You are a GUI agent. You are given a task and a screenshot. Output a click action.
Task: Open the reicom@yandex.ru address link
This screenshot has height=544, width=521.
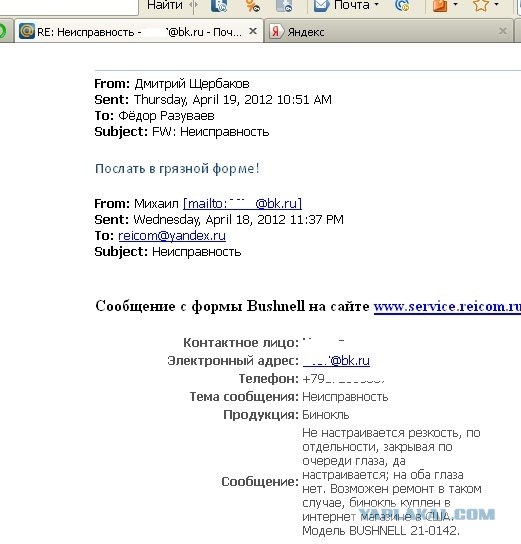(172, 236)
